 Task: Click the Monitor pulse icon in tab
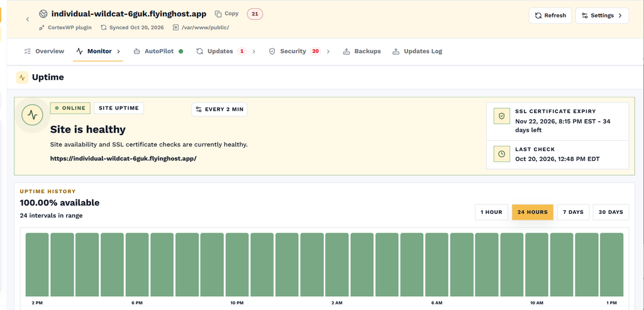click(x=80, y=52)
